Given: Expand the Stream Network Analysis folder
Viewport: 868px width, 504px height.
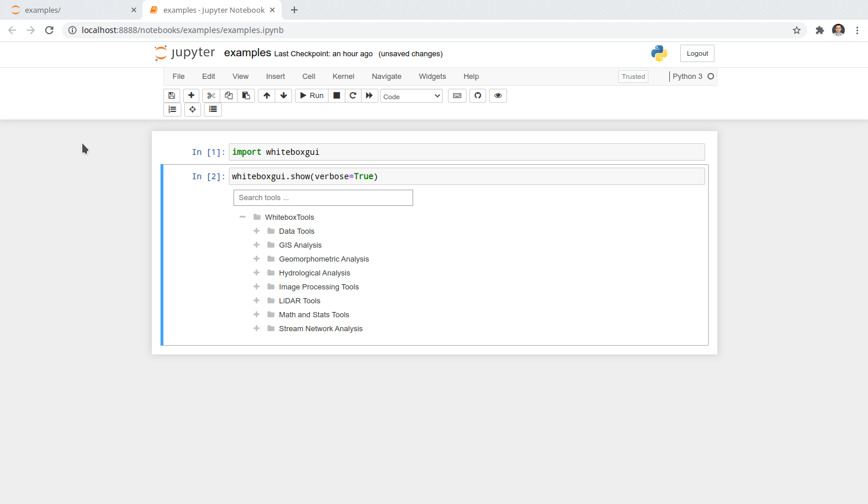Looking at the screenshot, I should pyautogui.click(x=256, y=328).
